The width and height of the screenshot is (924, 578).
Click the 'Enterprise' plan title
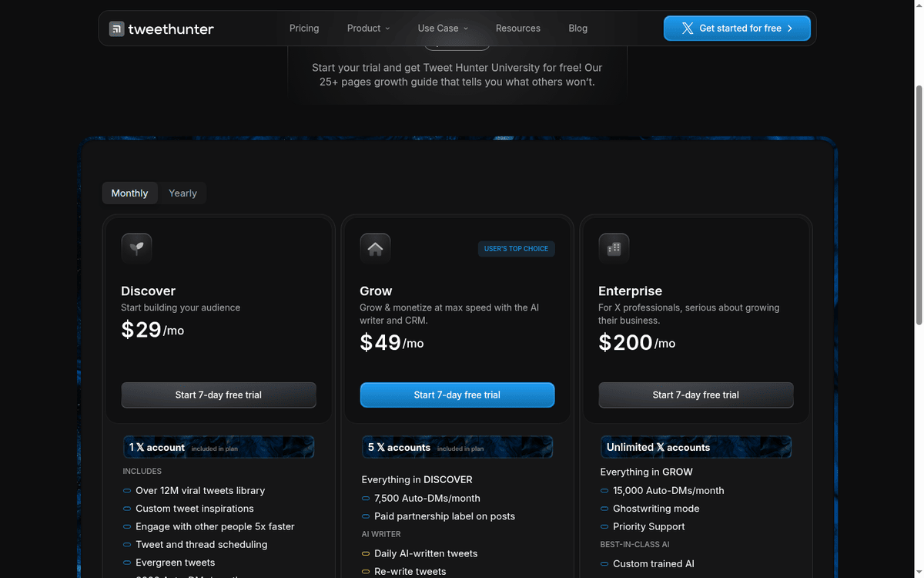pos(630,291)
